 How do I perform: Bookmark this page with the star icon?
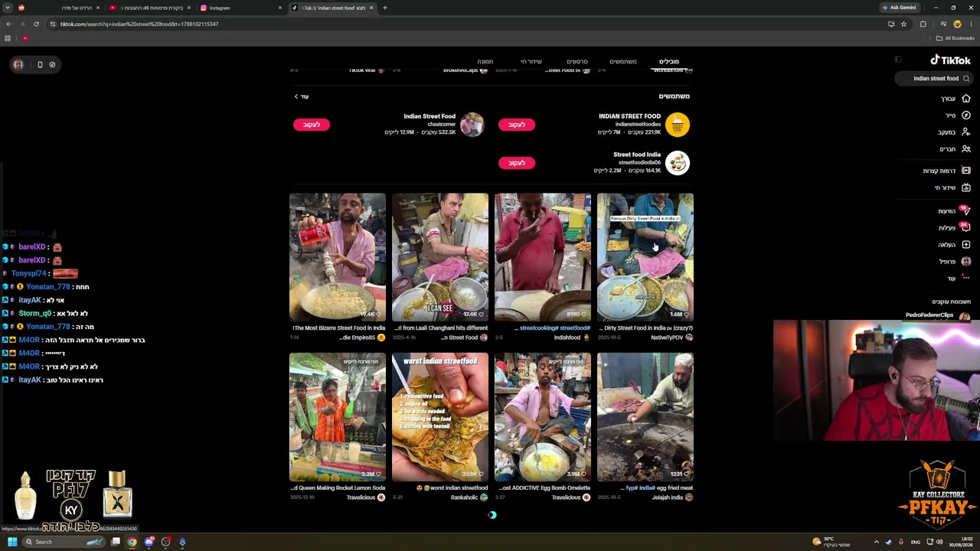point(903,24)
